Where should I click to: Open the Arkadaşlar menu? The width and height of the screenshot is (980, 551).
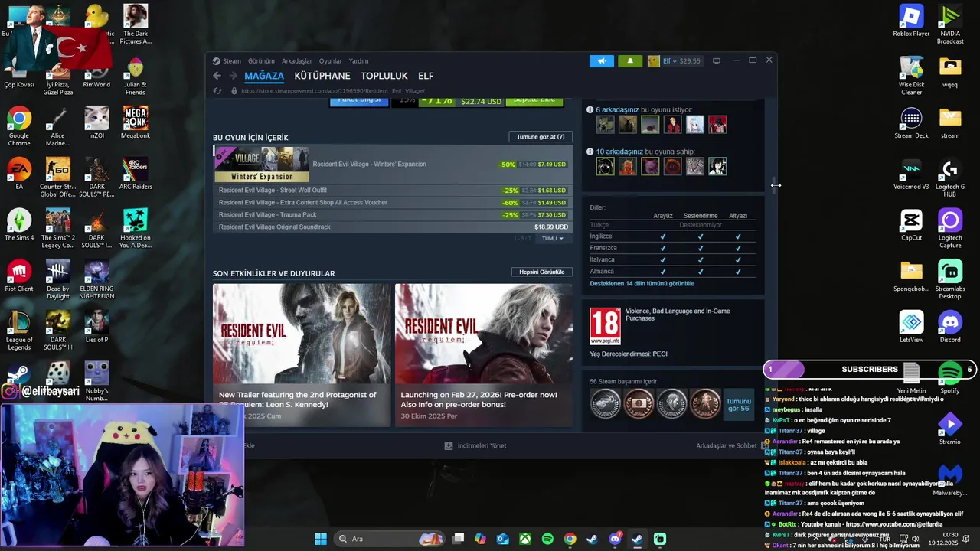coord(297,60)
